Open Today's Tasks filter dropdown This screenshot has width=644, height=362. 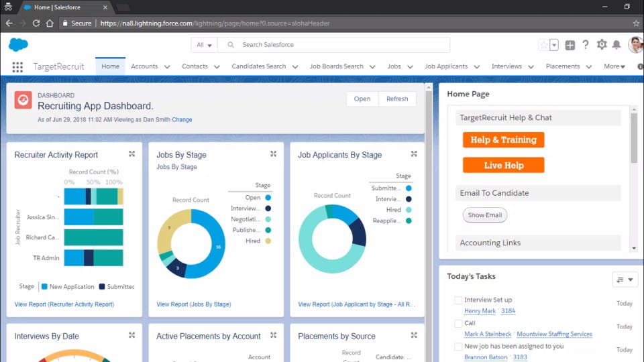(x=625, y=280)
